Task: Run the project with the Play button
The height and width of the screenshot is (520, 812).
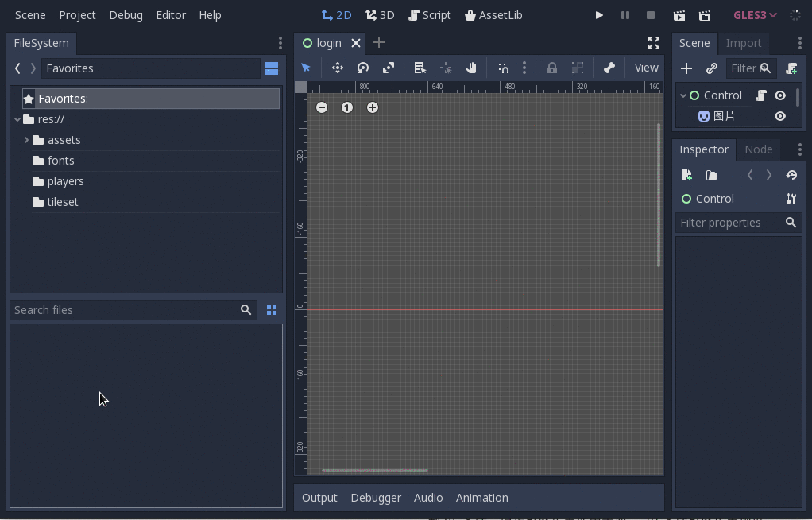Action: [x=599, y=14]
